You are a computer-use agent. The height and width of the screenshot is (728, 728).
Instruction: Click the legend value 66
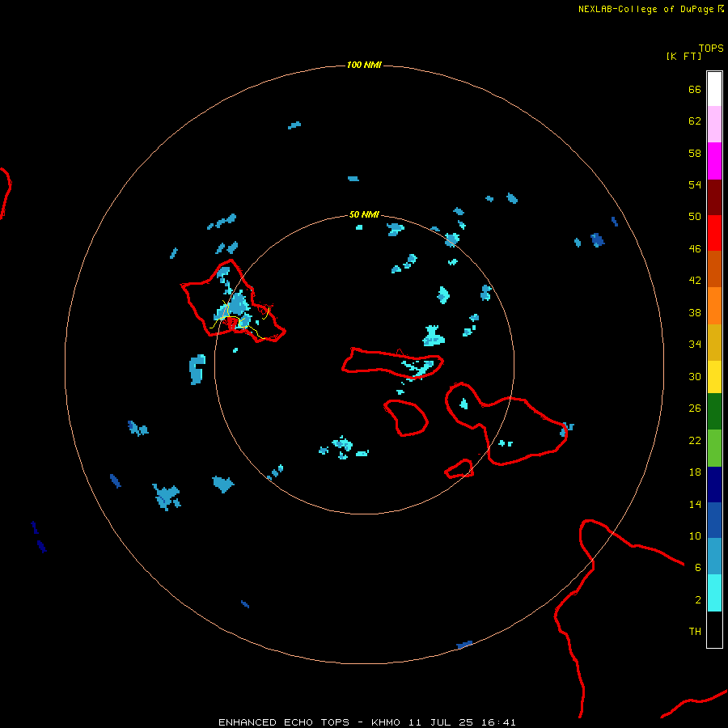[x=695, y=90]
